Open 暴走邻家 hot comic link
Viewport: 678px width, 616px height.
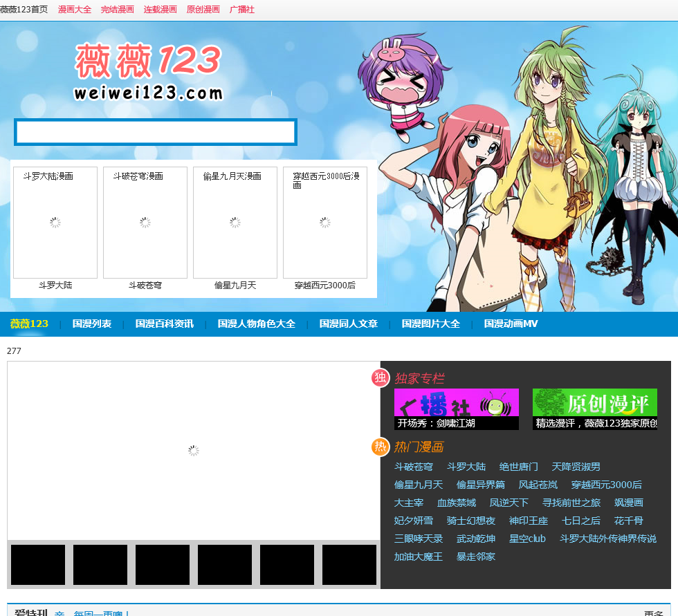point(476,557)
